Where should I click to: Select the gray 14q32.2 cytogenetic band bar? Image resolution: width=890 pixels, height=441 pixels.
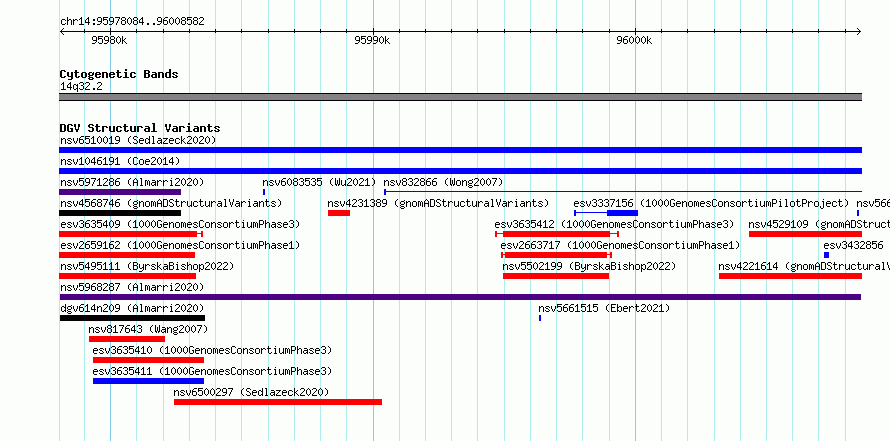click(x=460, y=97)
